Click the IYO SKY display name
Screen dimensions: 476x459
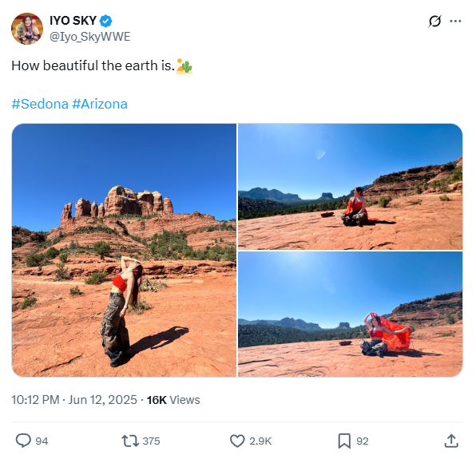(x=73, y=21)
